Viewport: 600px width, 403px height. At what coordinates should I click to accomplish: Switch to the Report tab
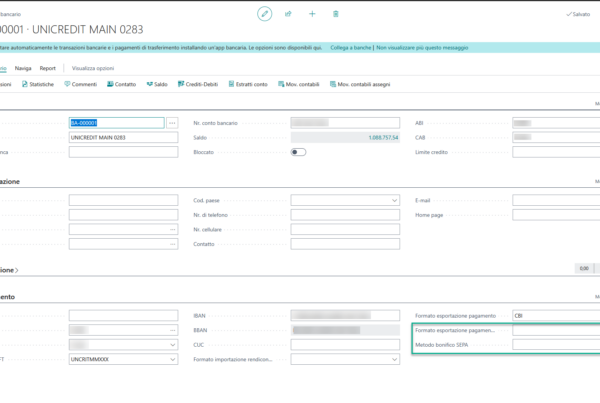[x=47, y=68]
